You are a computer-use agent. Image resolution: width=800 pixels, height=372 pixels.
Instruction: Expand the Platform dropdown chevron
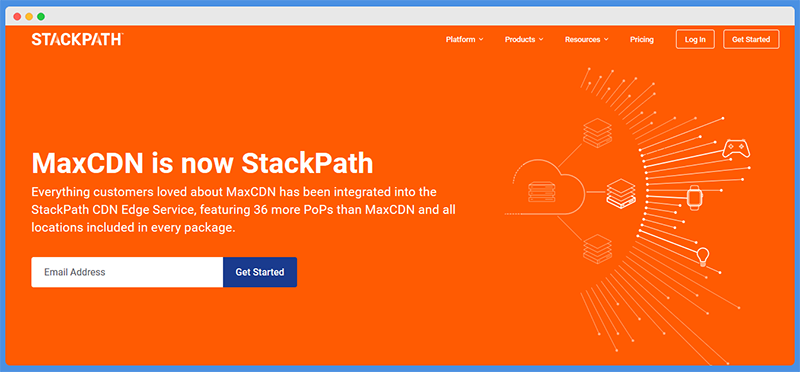pos(481,39)
